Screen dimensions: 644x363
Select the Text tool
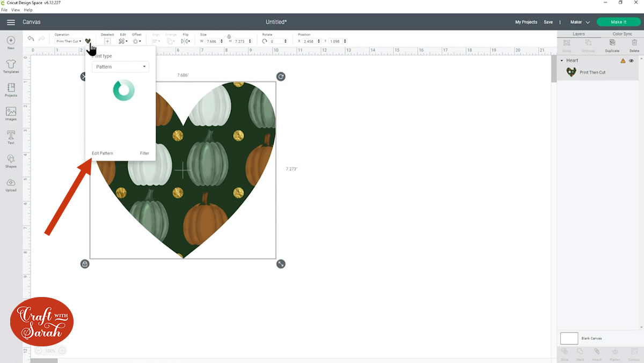point(11,137)
